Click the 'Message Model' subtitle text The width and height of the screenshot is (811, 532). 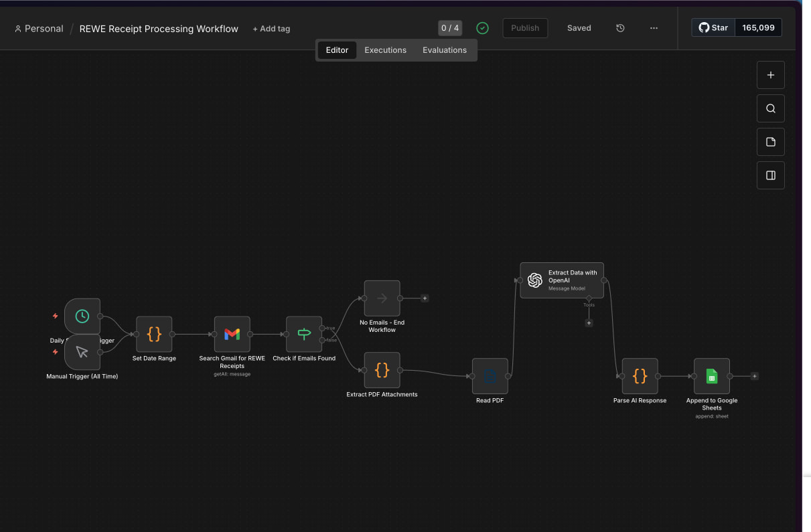click(567, 288)
